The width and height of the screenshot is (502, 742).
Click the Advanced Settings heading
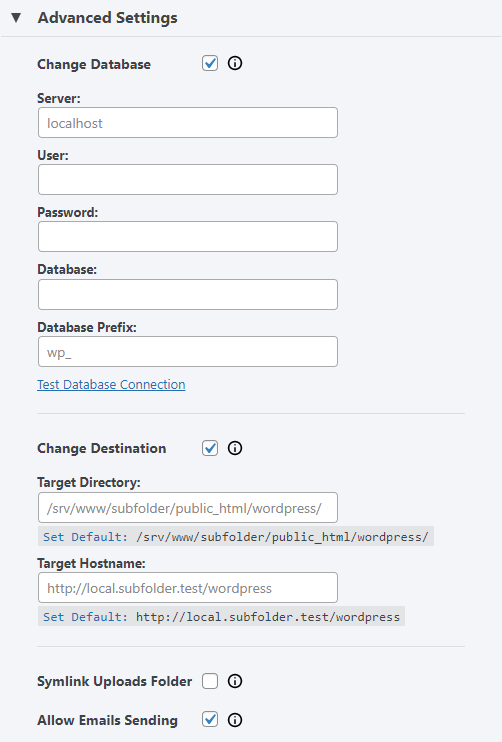click(x=107, y=18)
